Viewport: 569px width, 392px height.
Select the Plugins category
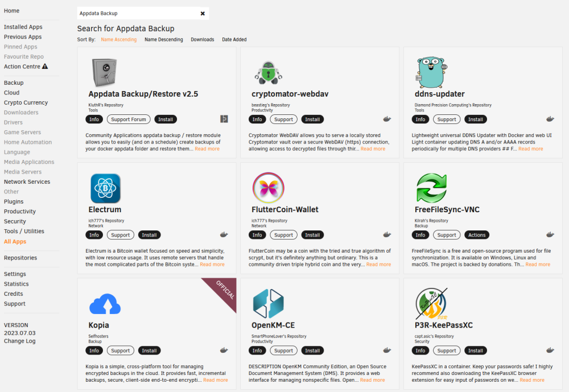click(x=14, y=201)
